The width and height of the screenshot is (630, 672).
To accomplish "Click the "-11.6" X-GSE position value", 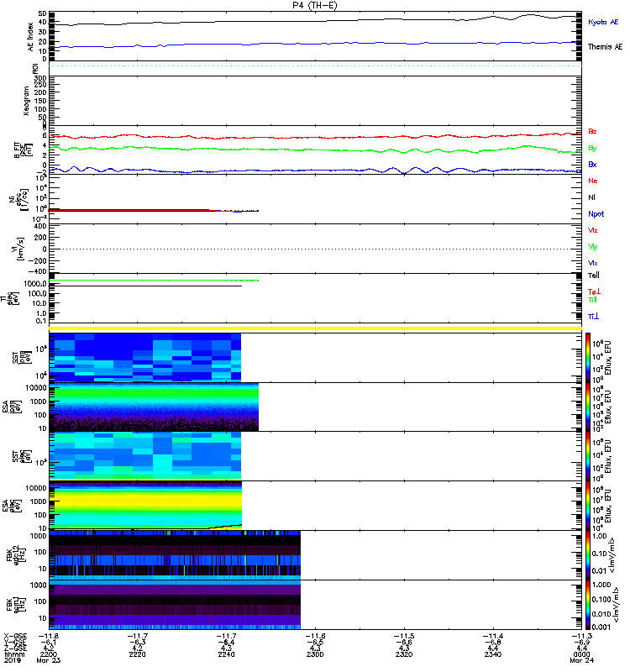I will tap(315, 637).
